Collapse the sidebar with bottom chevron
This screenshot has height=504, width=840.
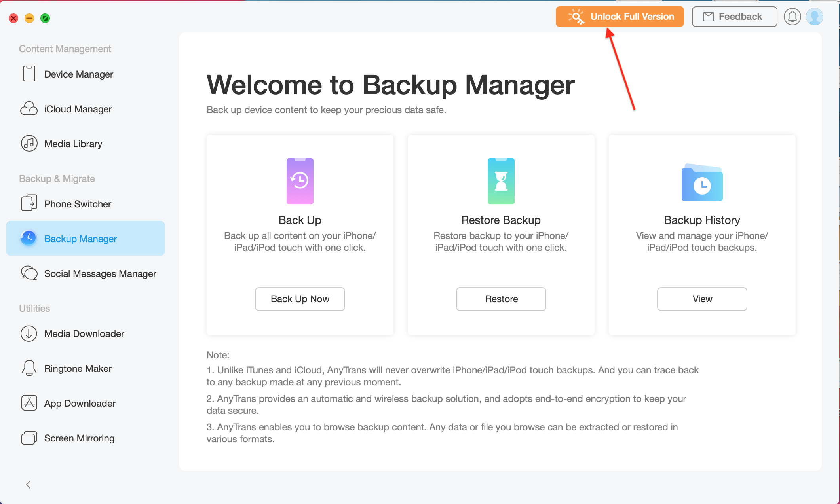[x=28, y=485]
